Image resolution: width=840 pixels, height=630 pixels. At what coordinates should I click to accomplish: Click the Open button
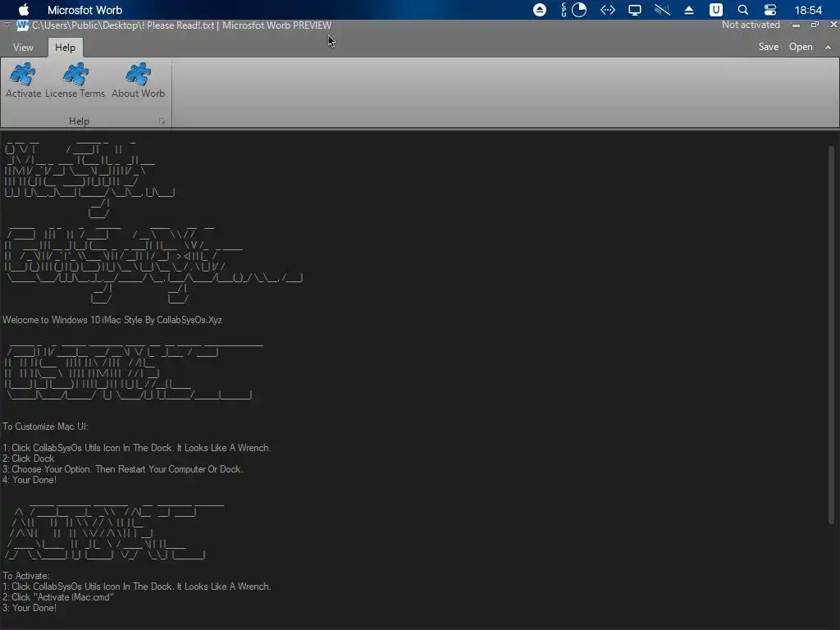click(x=801, y=47)
